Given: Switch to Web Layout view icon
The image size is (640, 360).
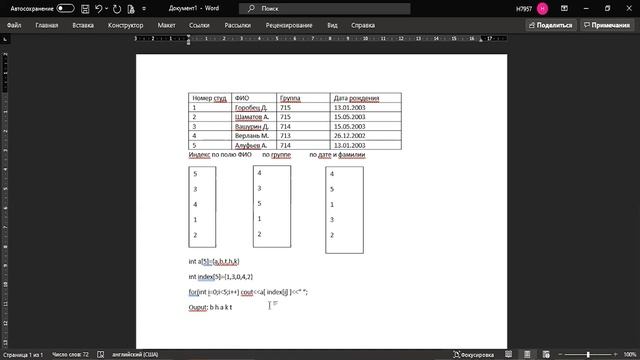Looking at the screenshot, I should 546,355.
